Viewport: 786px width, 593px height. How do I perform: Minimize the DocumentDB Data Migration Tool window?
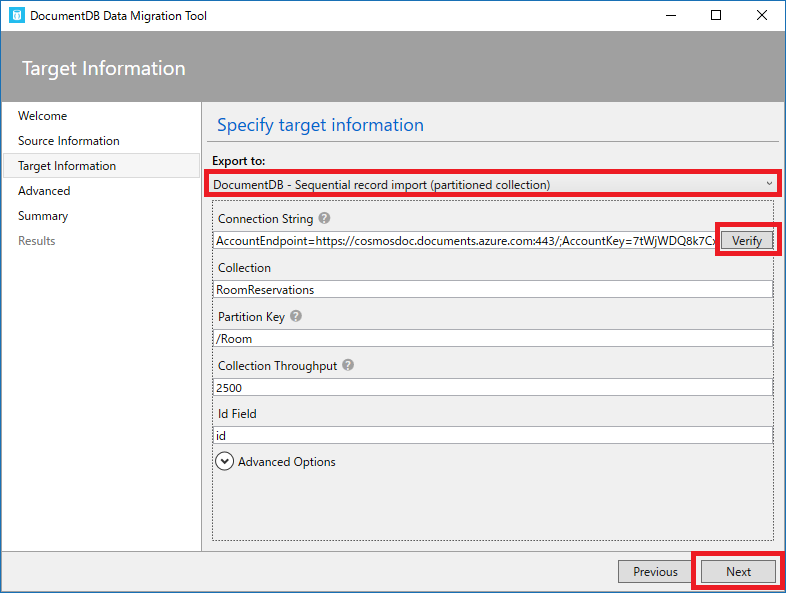(x=671, y=15)
